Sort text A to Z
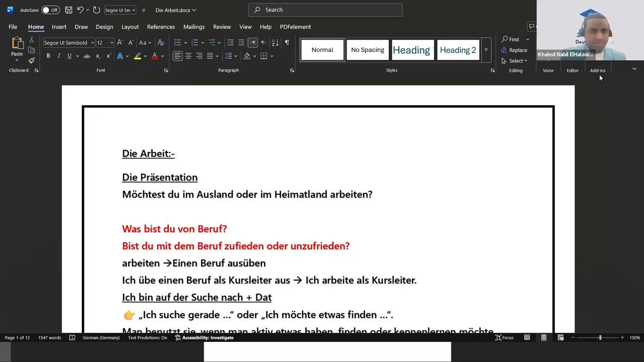 point(275,43)
